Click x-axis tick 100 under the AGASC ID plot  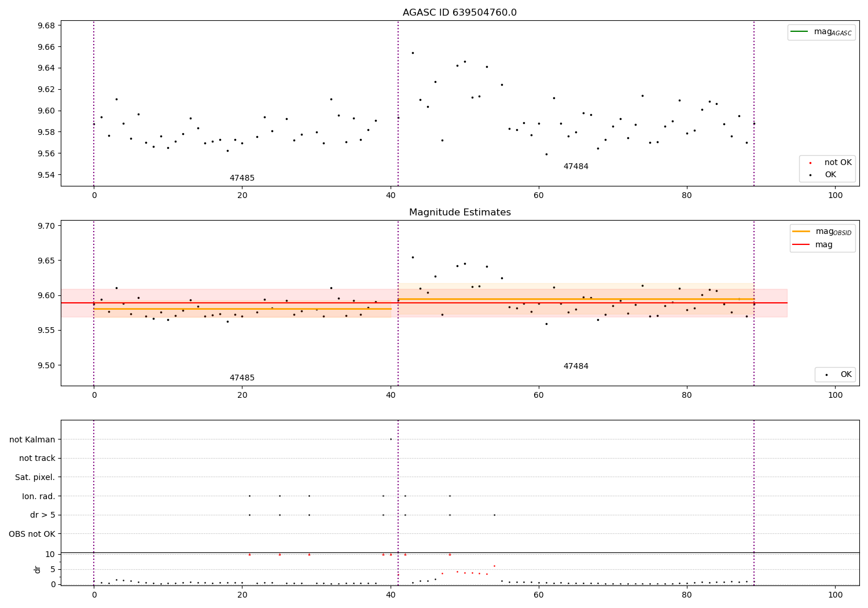click(835, 195)
